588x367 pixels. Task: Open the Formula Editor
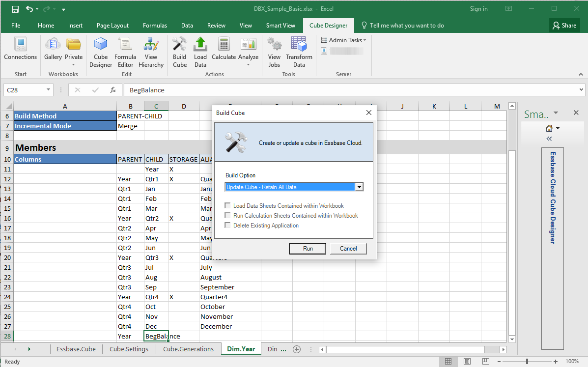click(x=125, y=52)
